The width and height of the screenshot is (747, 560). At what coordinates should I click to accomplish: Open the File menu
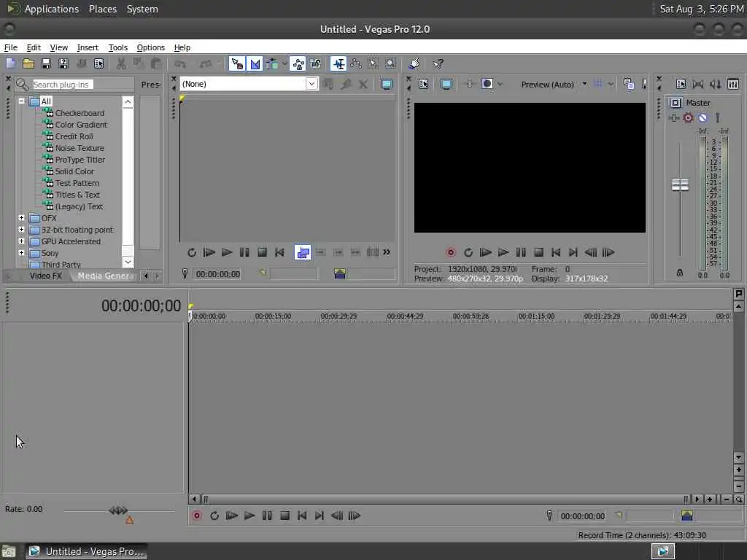click(10, 47)
